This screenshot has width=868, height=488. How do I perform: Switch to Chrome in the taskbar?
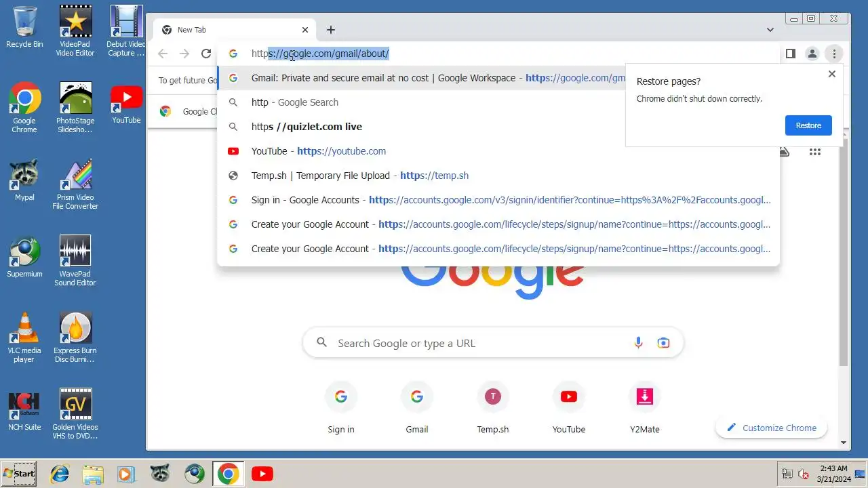point(228,474)
